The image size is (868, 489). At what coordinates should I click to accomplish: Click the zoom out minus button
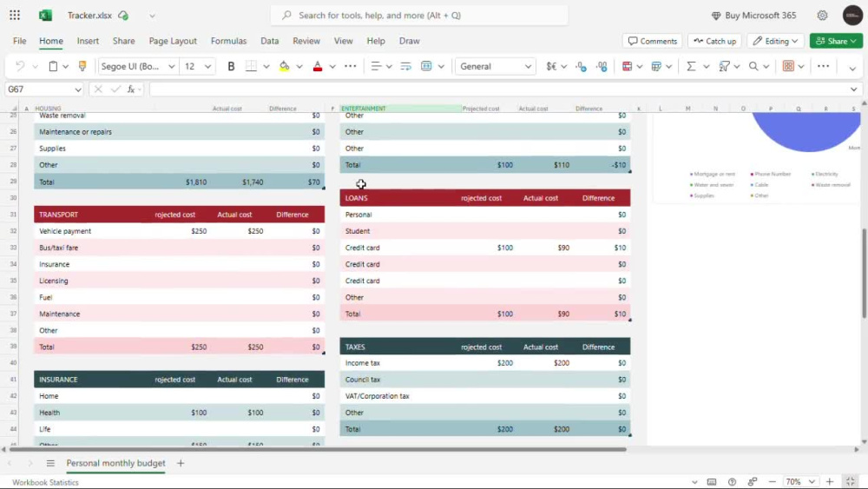tap(773, 482)
